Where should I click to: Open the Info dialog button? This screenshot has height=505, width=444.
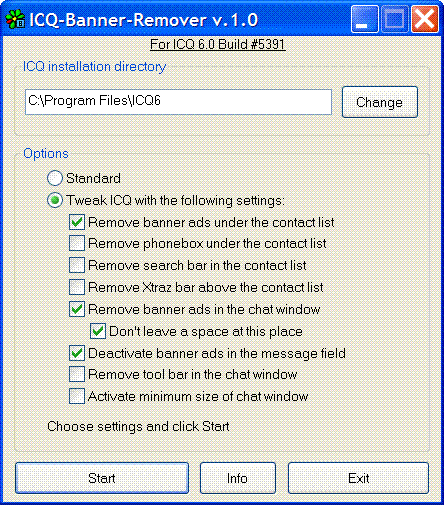[238, 478]
